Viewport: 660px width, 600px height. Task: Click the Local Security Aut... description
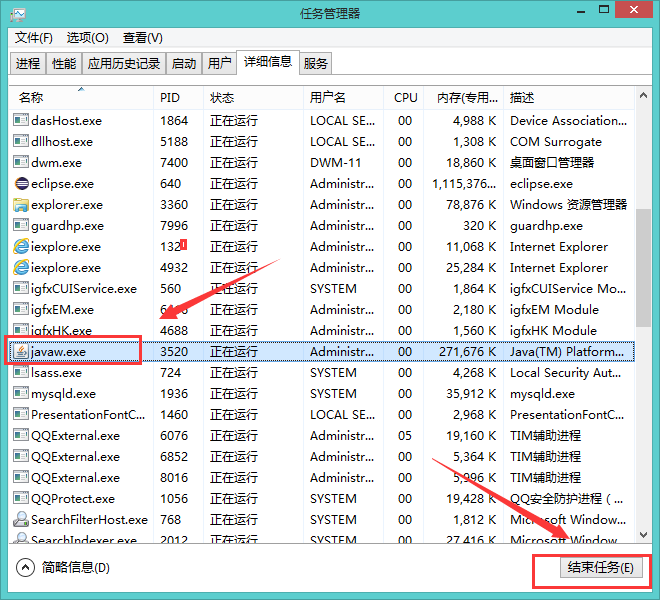pyautogui.click(x=565, y=373)
